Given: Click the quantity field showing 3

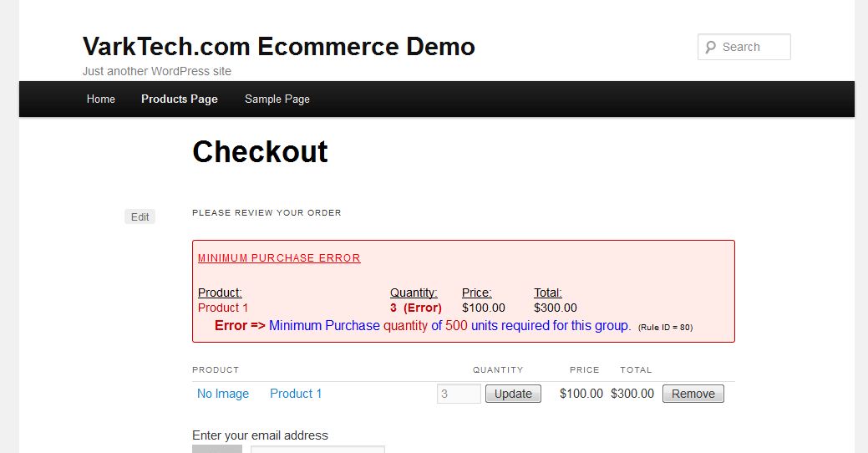Looking at the screenshot, I should pos(459,394).
